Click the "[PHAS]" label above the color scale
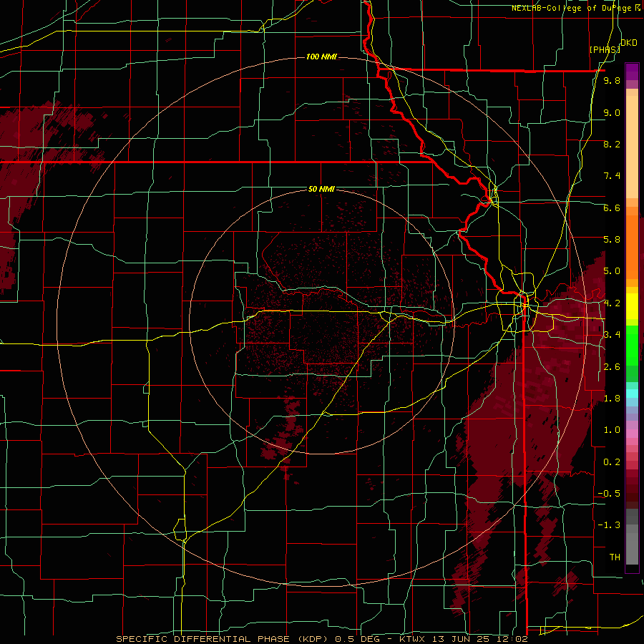 605,49
